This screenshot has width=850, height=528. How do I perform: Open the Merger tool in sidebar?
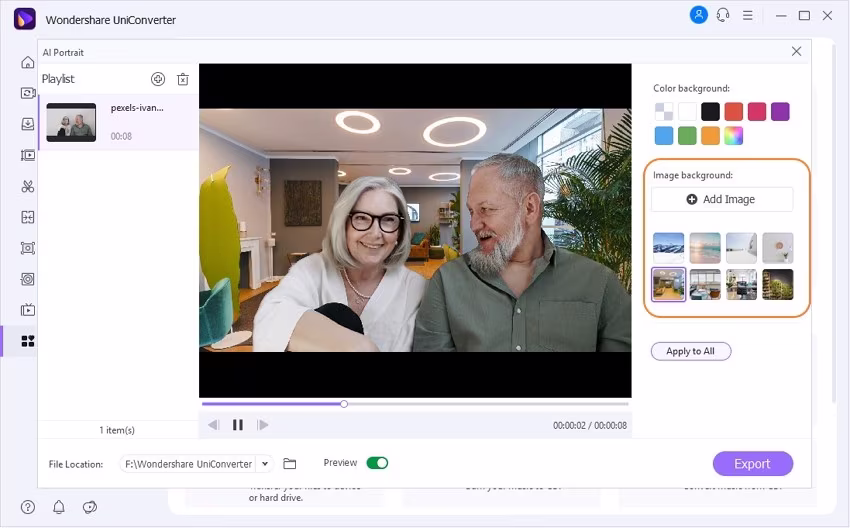[x=28, y=217]
